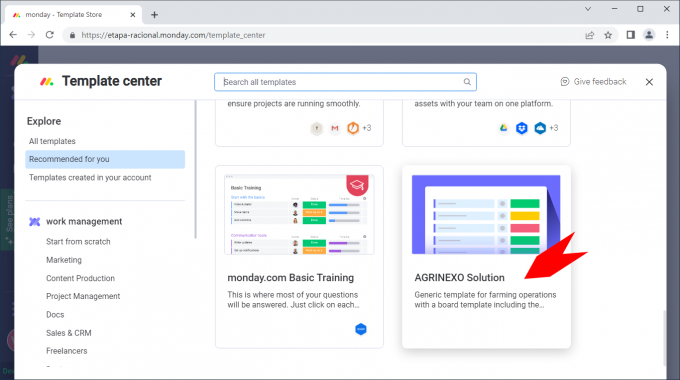Click the graduation cap badge on Basic Training
The image size is (680, 380).
(357, 185)
